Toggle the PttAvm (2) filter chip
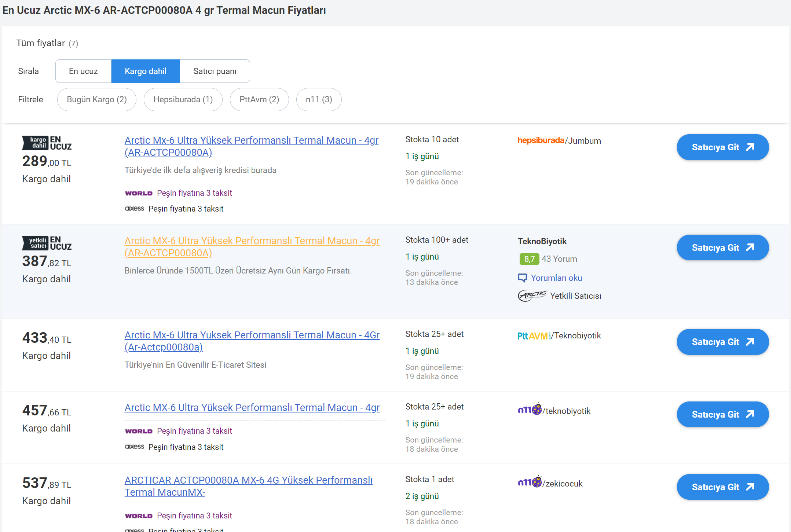Screen dimensions: 791x532 (259, 99)
